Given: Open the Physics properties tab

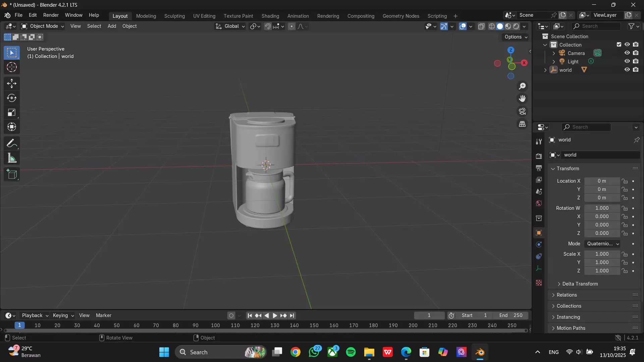Looking at the screenshot, I should pos(539,245).
